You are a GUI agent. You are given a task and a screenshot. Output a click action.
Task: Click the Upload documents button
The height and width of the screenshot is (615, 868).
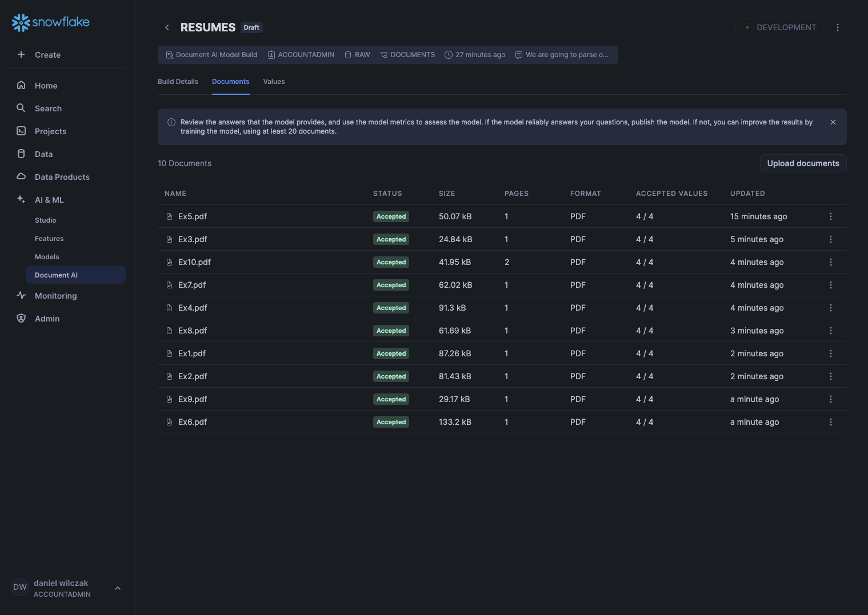pos(803,163)
